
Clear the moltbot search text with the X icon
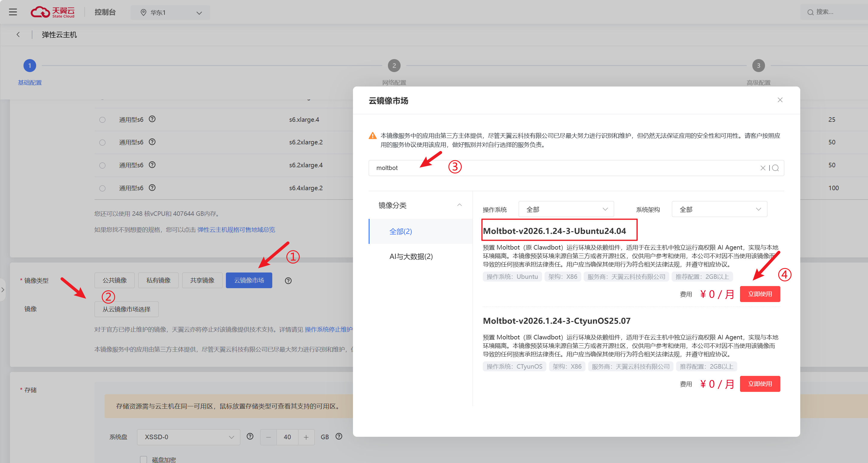coord(763,168)
